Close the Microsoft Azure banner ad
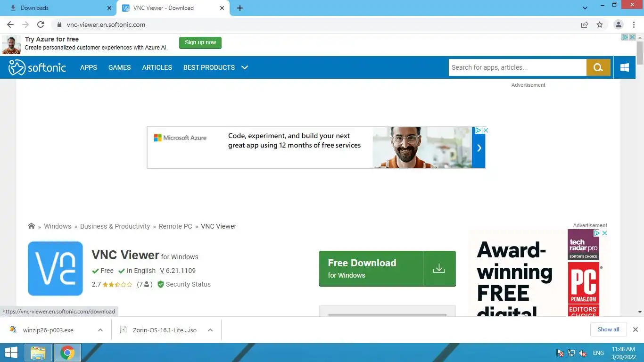Image resolution: width=644 pixels, height=362 pixels. [486, 130]
